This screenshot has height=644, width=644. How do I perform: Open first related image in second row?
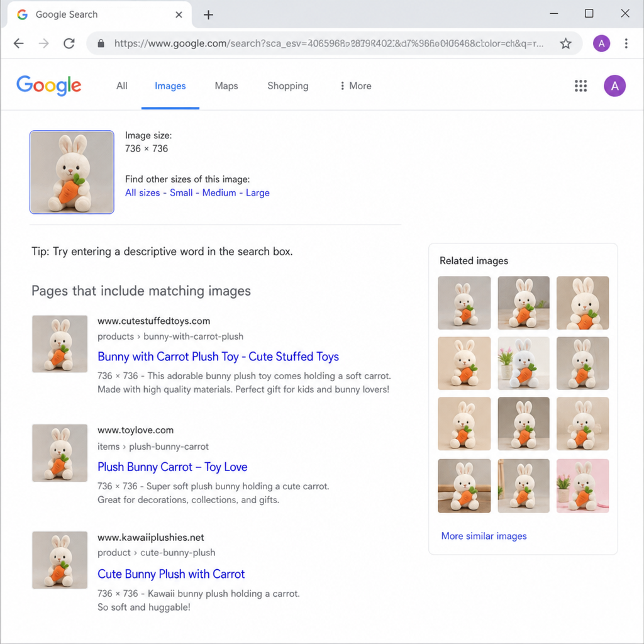tap(464, 364)
